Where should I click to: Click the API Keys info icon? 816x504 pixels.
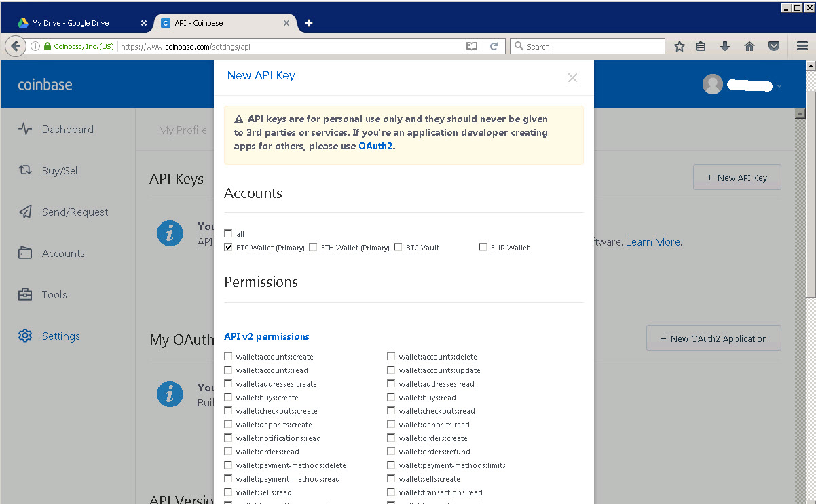(170, 233)
